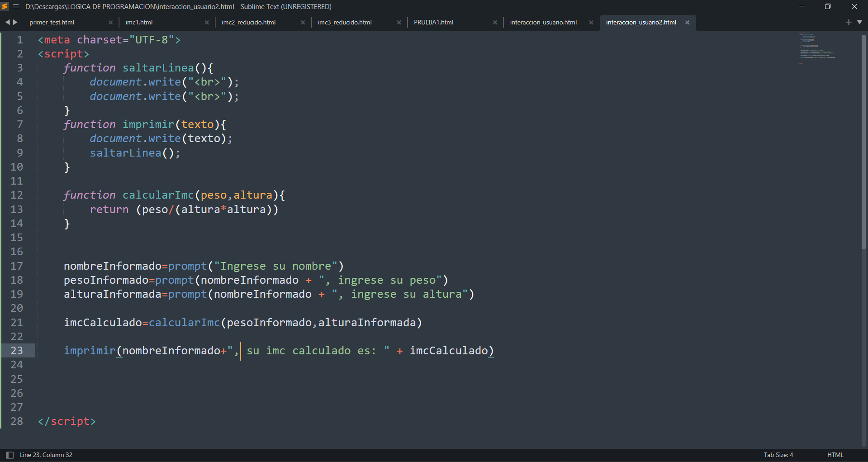Click line number 28 in gutter
Screen dimensions: 868x462
coord(17,421)
